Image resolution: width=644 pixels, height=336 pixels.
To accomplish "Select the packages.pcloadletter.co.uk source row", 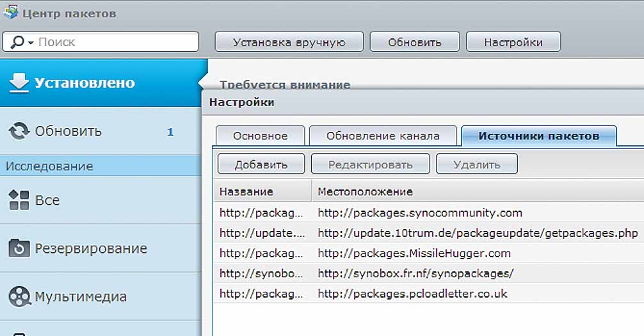I will click(412, 294).
